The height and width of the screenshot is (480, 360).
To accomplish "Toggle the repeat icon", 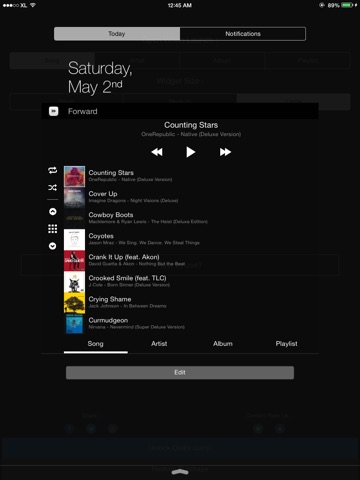I will click(53, 171).
